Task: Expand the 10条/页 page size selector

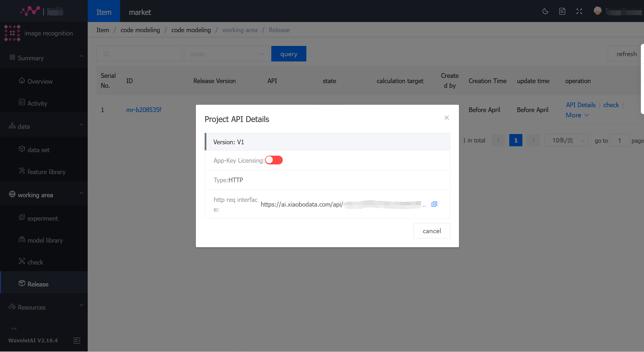Action: tap(566, 140)
